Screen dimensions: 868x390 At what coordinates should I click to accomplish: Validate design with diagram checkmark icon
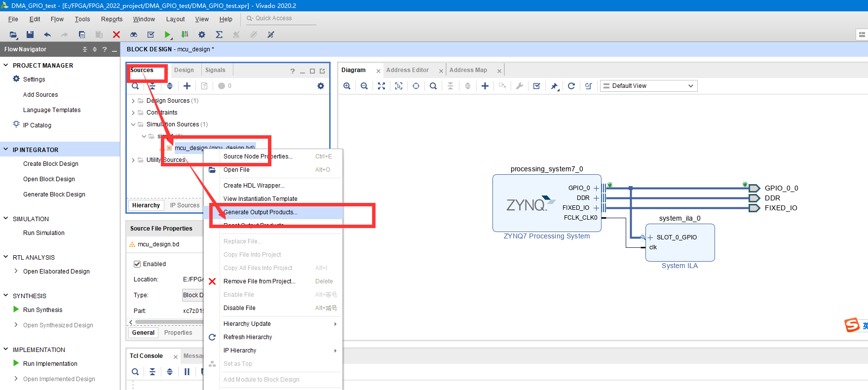coord(537,86)
